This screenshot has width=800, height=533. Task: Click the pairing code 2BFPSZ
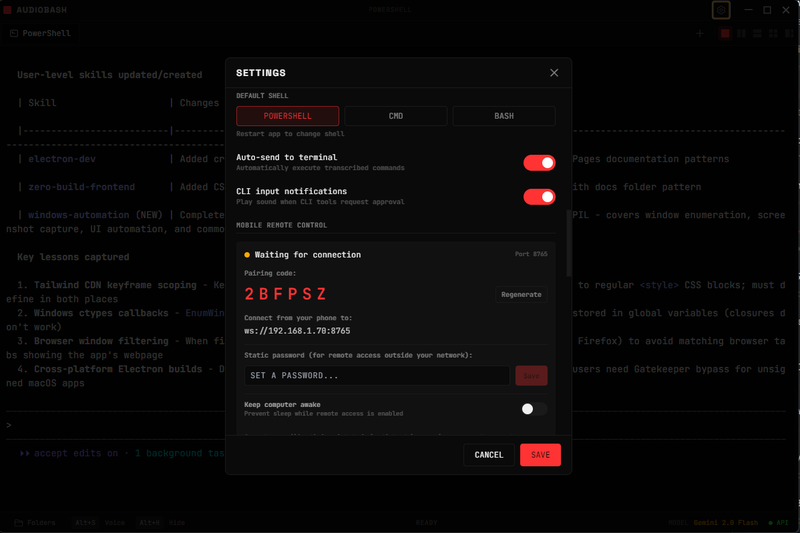point(285,294)
